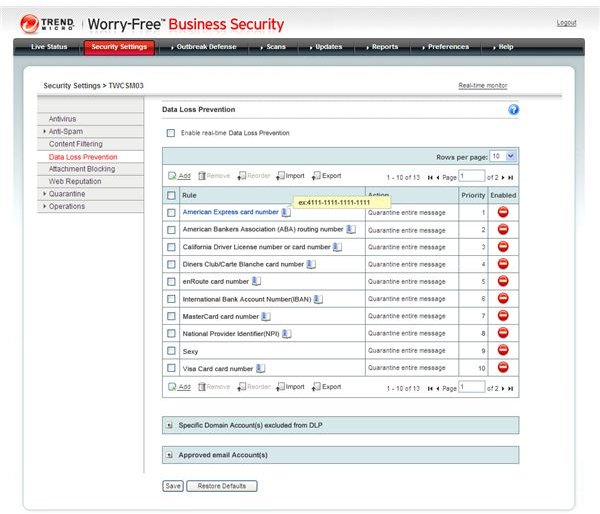Open the Real-time monitor link
600x514 pixels.
(483, 85)
